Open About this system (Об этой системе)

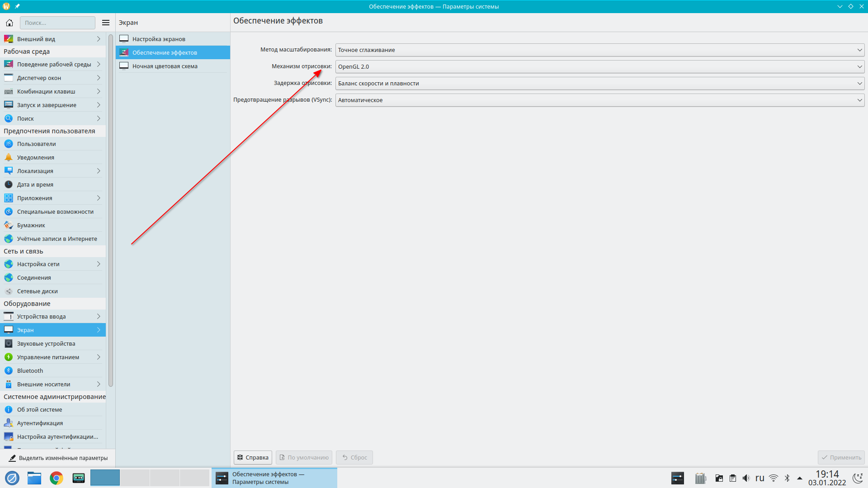pyautogui.click(x=39, y=409)
